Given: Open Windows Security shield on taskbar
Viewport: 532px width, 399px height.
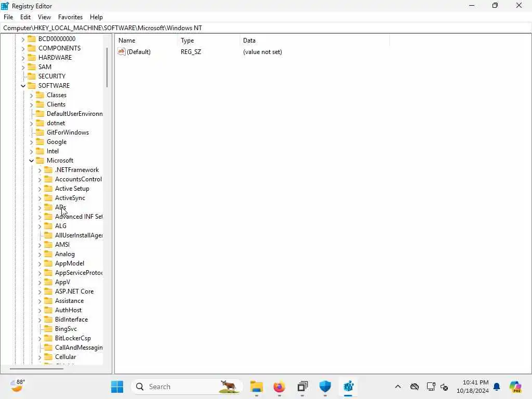Looking at the screenshot, I should (x=325, y=387).
